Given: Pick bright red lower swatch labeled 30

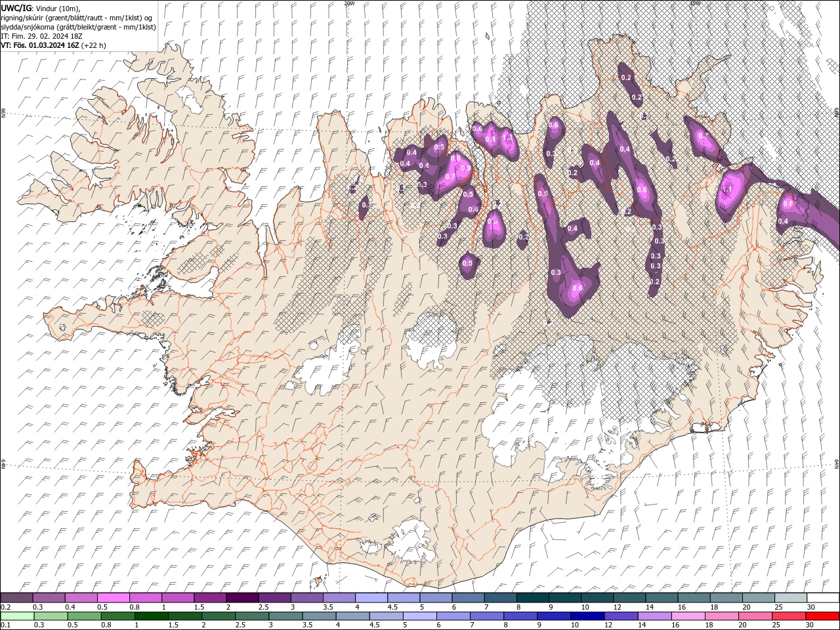Looking at the screenshot, I should click(823, 616).
